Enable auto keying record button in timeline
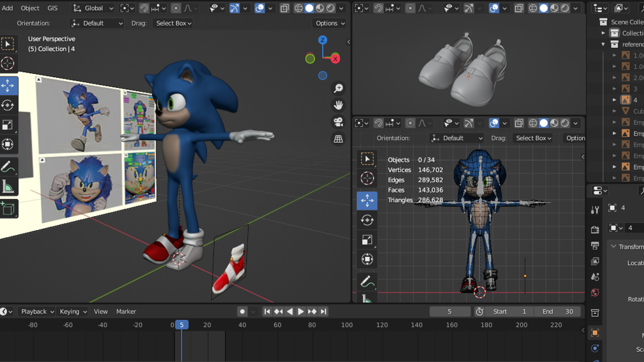The image size is (644, 362). point(242,312)
